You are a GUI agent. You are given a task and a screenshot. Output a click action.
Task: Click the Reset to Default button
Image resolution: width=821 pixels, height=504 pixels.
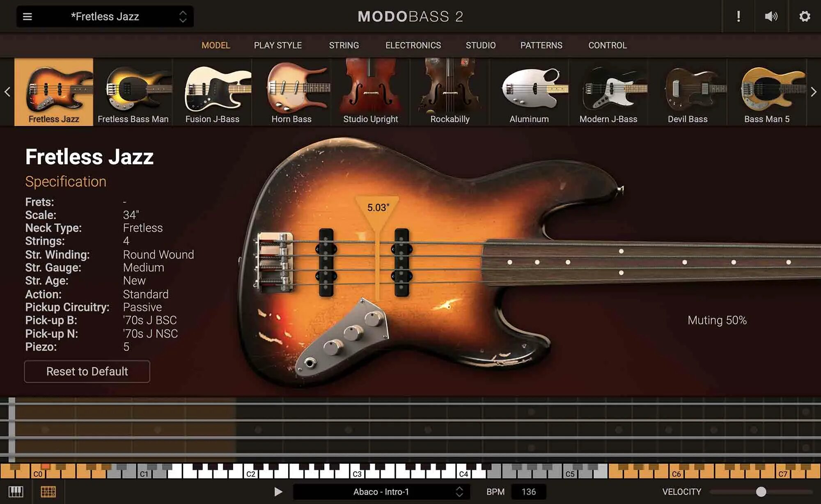coord(87,371)
